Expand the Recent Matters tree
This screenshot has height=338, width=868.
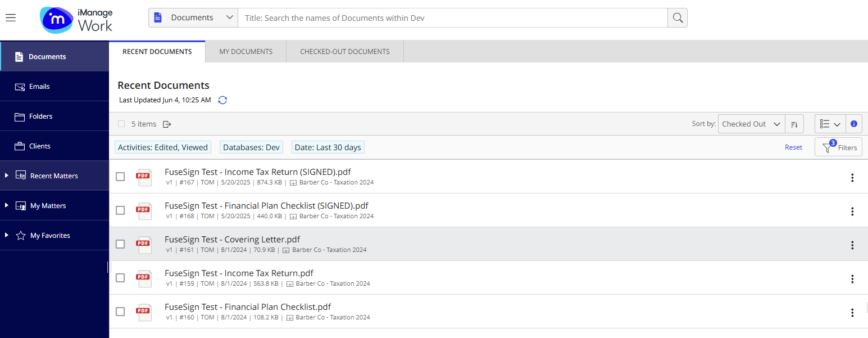pos(7,176)
